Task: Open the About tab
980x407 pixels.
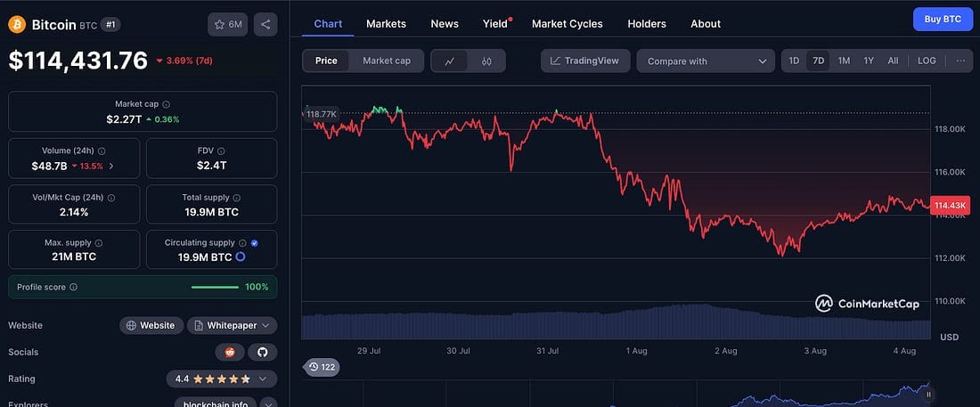Action: coord(706,24)
